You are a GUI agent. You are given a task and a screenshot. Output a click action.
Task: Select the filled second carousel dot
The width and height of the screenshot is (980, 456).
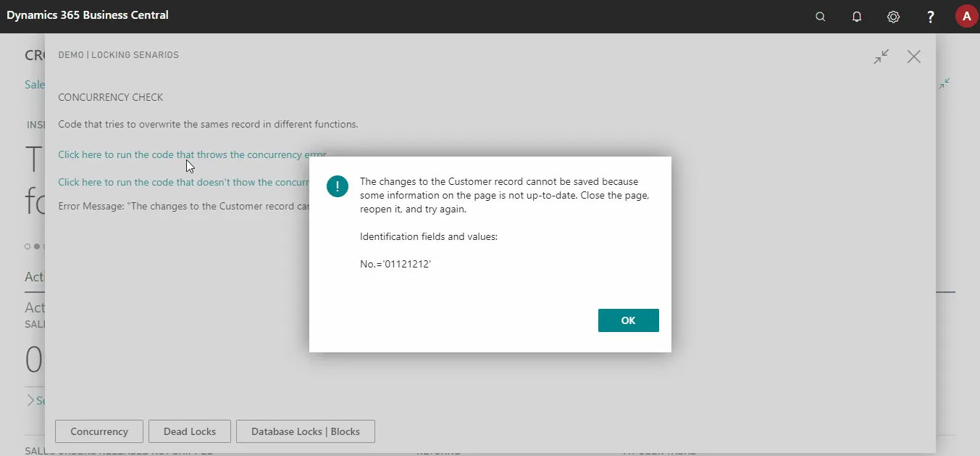pyautogui.click(x=37, y=246)
